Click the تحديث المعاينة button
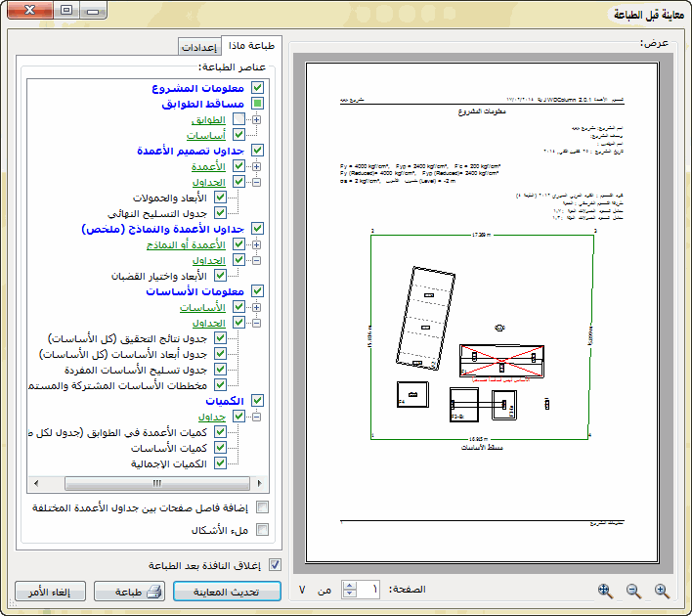 [x=227, y=592]
